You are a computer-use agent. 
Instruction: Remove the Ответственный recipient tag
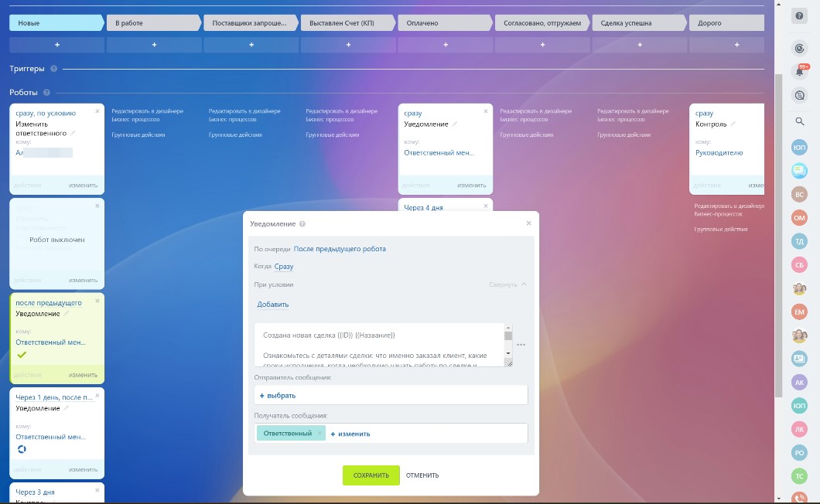319,434
